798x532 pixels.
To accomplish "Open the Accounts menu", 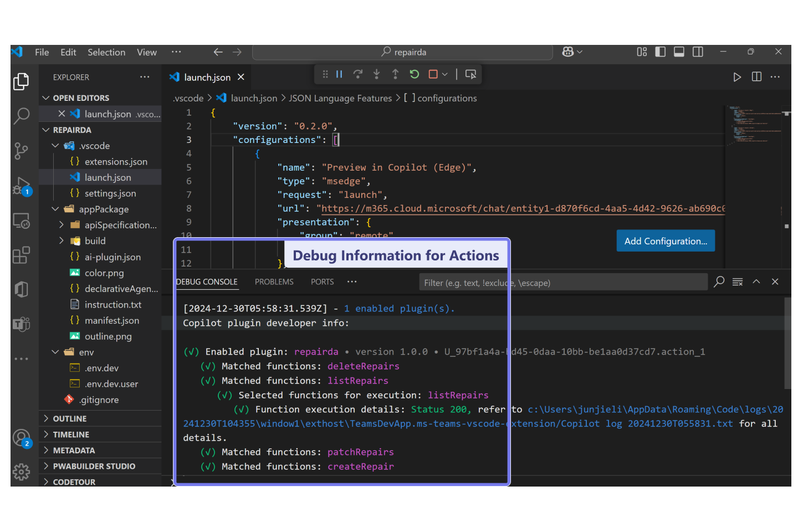I will click(x=22, y=438).
